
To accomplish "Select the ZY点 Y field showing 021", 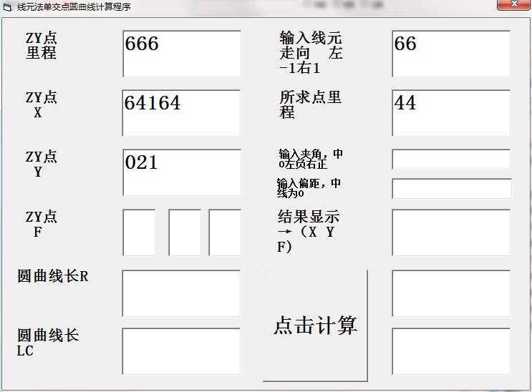I will click(x=182, y=172).
